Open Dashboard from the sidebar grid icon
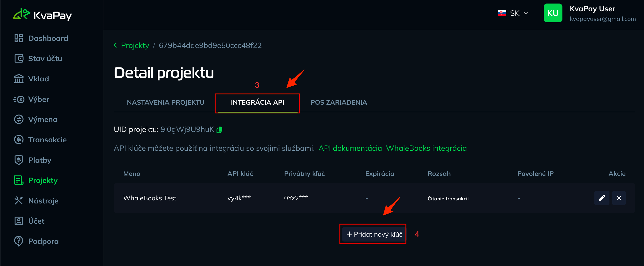The image size is (644, 266). coord(19,38)
